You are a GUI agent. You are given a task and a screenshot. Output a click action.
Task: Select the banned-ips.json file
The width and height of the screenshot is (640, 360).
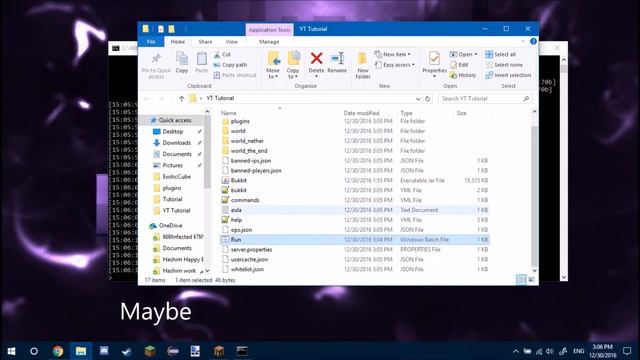251,161
